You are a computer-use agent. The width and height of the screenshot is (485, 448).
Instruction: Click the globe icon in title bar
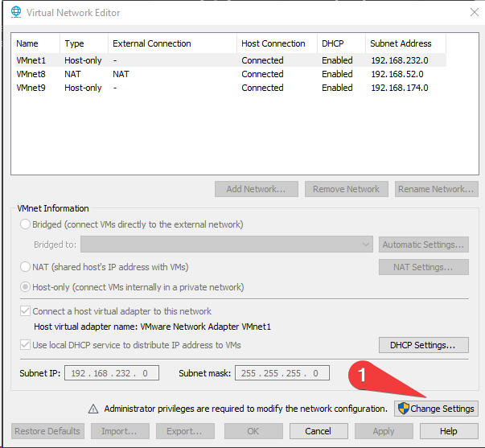click(x=16, y=12)
